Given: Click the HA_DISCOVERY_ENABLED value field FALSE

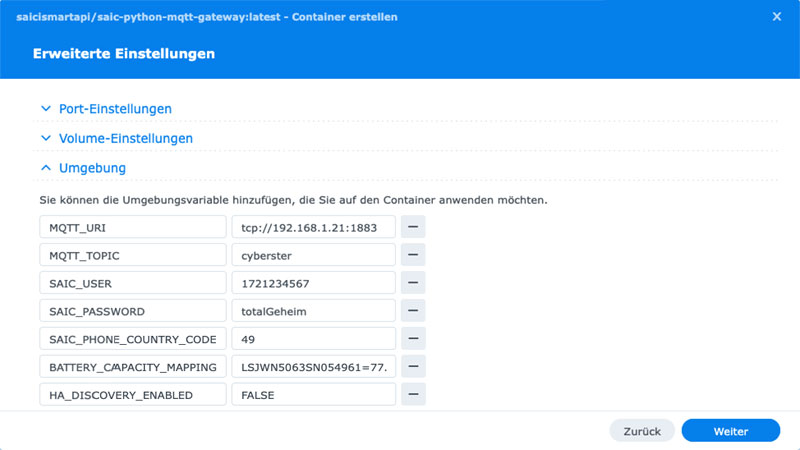Looking at the screenshot, I should (x=313, y=395).
